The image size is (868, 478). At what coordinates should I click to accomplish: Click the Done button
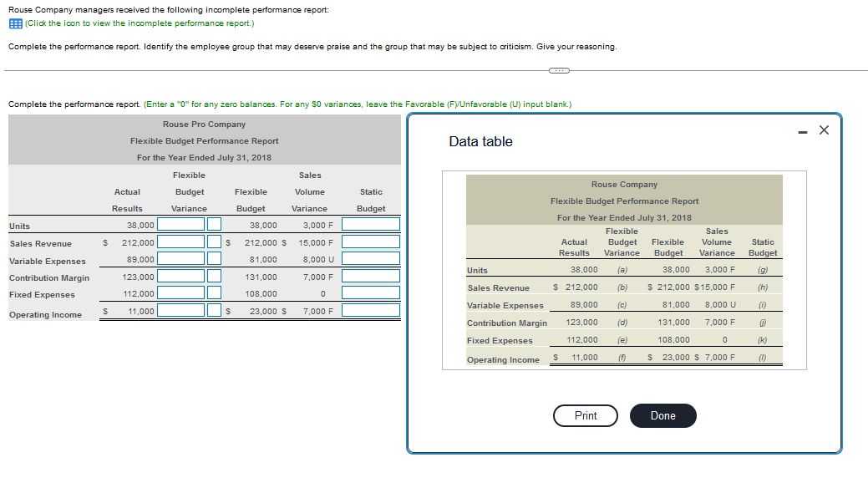[x=663, y=416]
